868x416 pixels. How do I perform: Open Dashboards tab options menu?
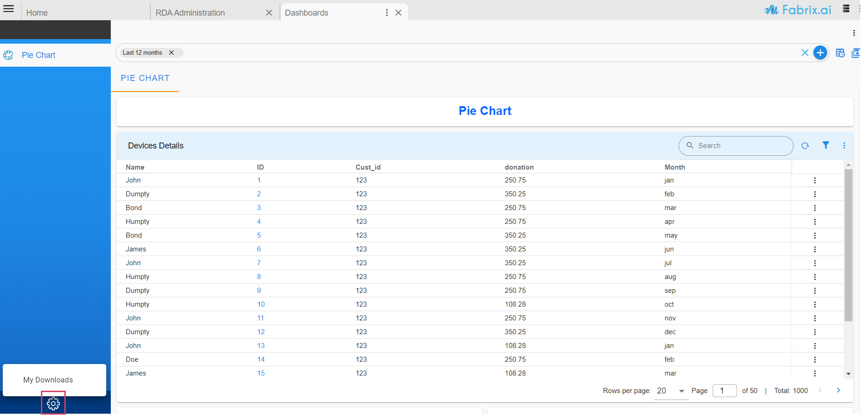tap(387, 13)
